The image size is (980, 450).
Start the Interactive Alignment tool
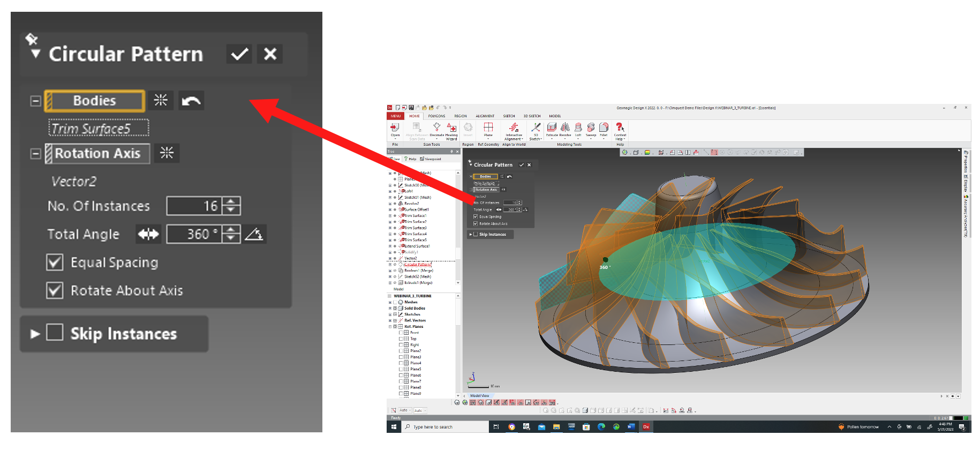(514, 131)
